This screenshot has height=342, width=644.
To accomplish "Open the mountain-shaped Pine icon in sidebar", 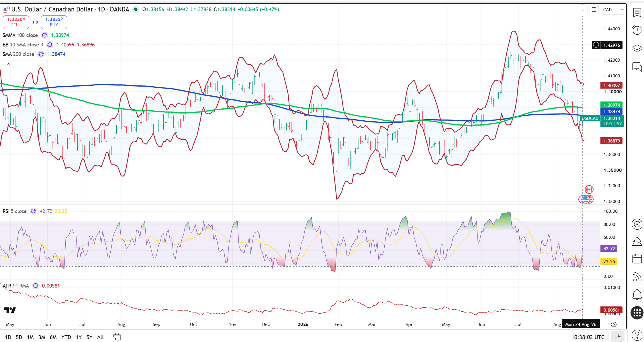I will click(x=637, y=241).
